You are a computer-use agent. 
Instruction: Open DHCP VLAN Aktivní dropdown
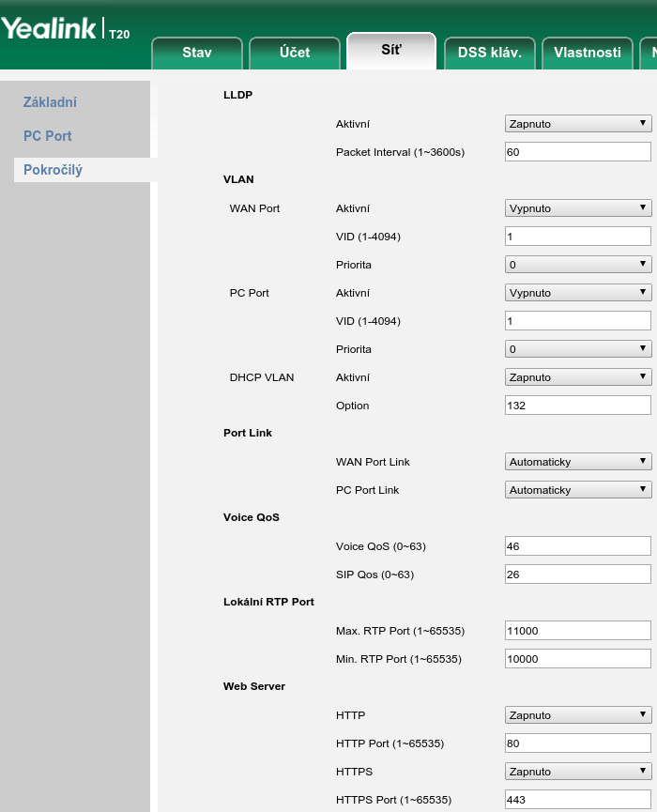[x=578, y=377]
